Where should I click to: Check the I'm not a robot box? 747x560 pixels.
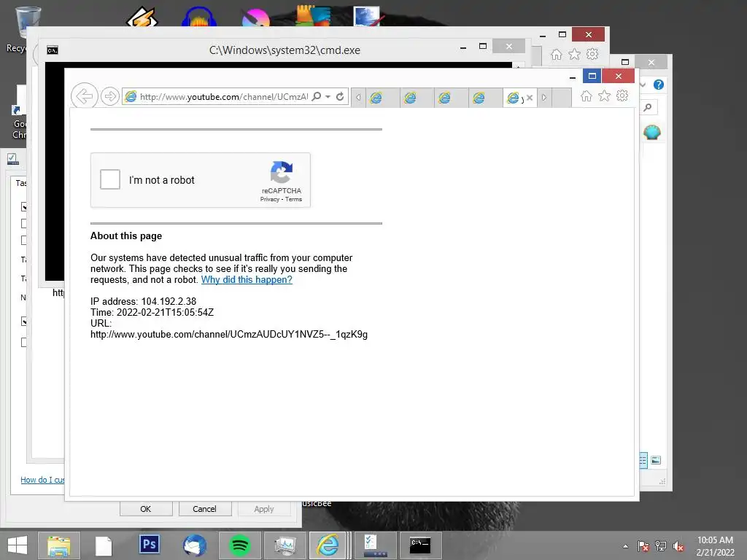pos(110,179)
